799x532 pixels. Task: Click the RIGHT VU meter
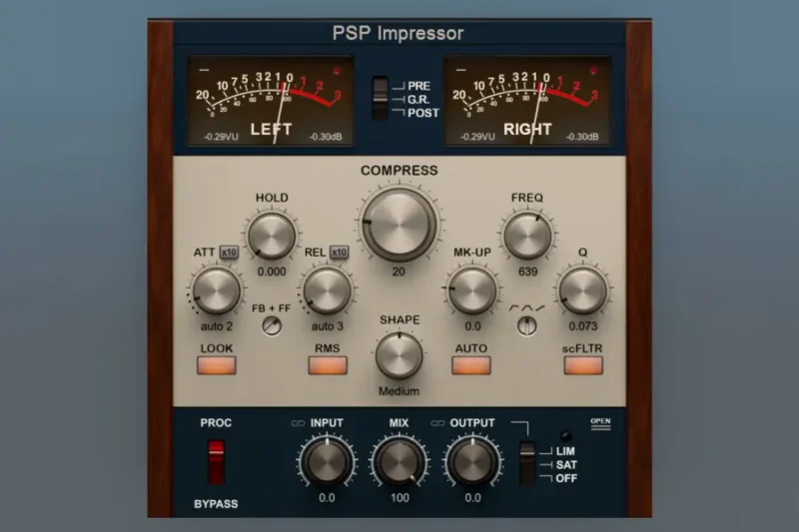point(527,101)
